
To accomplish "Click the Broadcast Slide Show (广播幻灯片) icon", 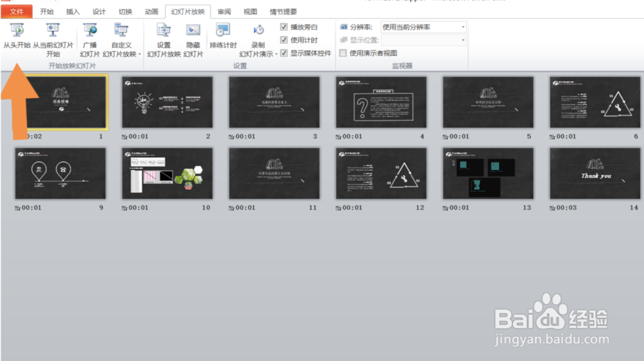I will tap(90, 30).
